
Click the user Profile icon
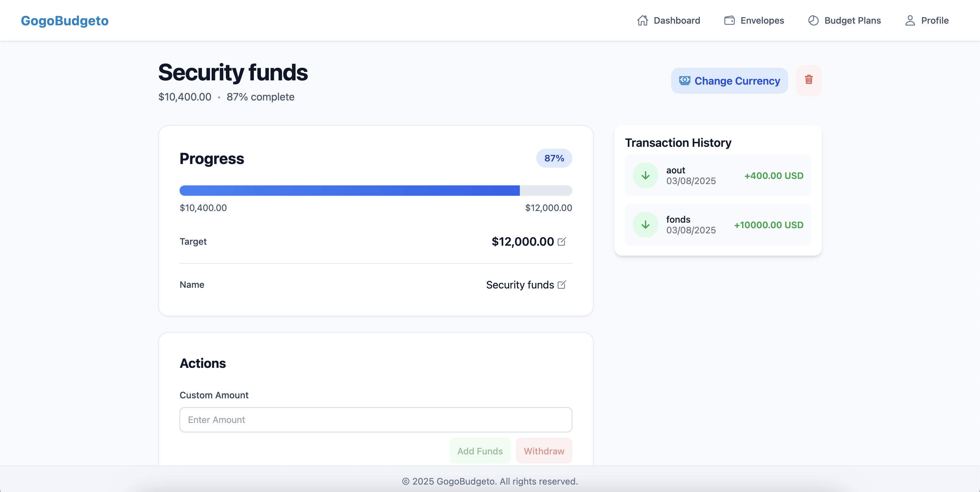pos(910,20)
